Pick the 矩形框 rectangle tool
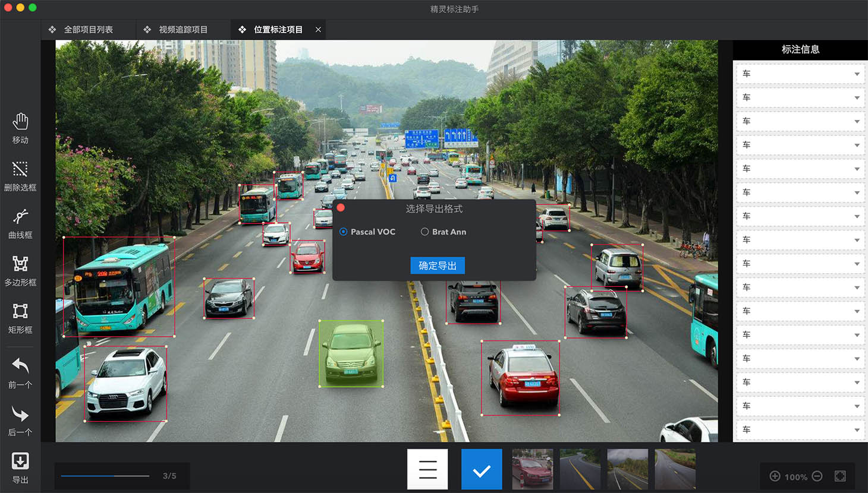 click(x=20, y=318)
